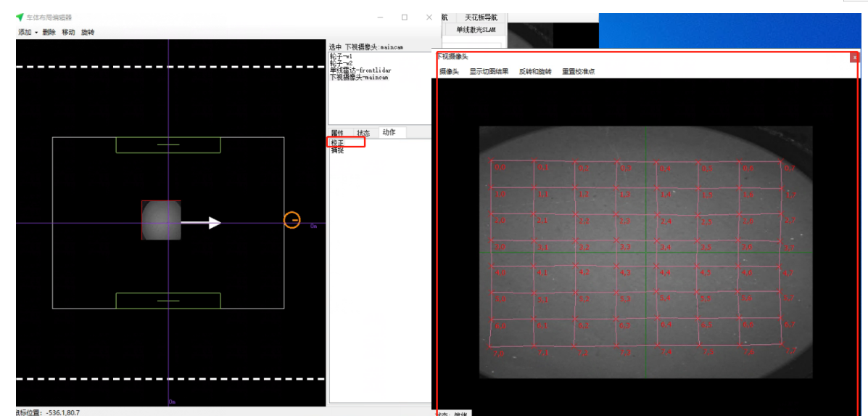Select the 移动 menu item
868x416 pixels.
pos(68,33)
